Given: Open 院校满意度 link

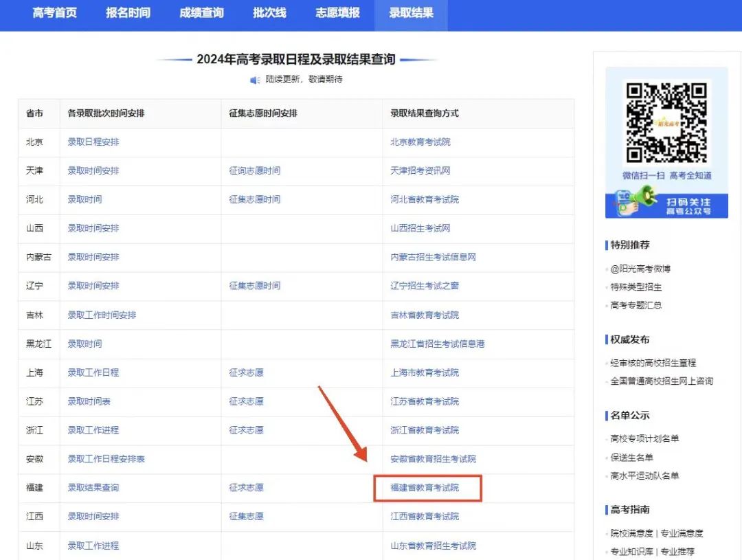Looking at the screenshot, I should (x=632, y=533).
